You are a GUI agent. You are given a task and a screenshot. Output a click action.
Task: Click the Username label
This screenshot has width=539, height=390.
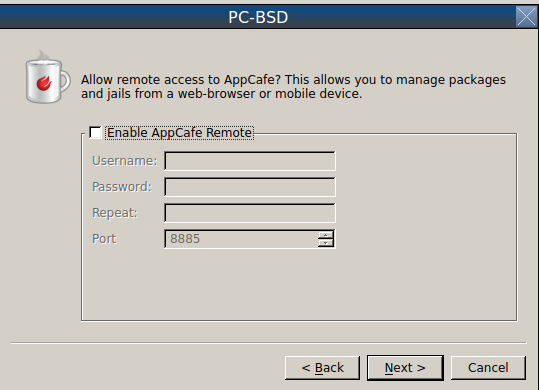coord(124,161)
